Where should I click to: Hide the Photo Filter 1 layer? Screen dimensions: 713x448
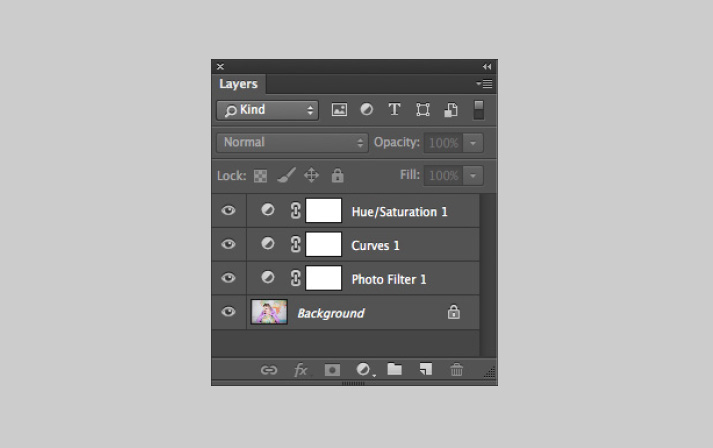tap(228, 277)
